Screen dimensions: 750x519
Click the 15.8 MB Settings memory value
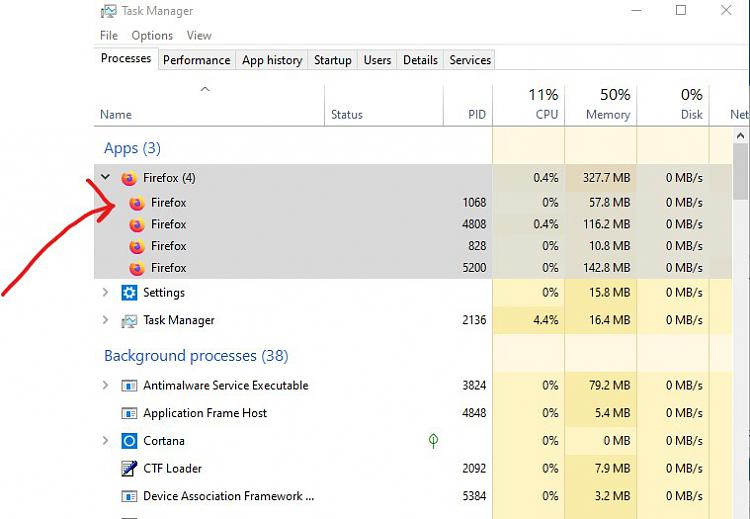[x=609, y=292]
